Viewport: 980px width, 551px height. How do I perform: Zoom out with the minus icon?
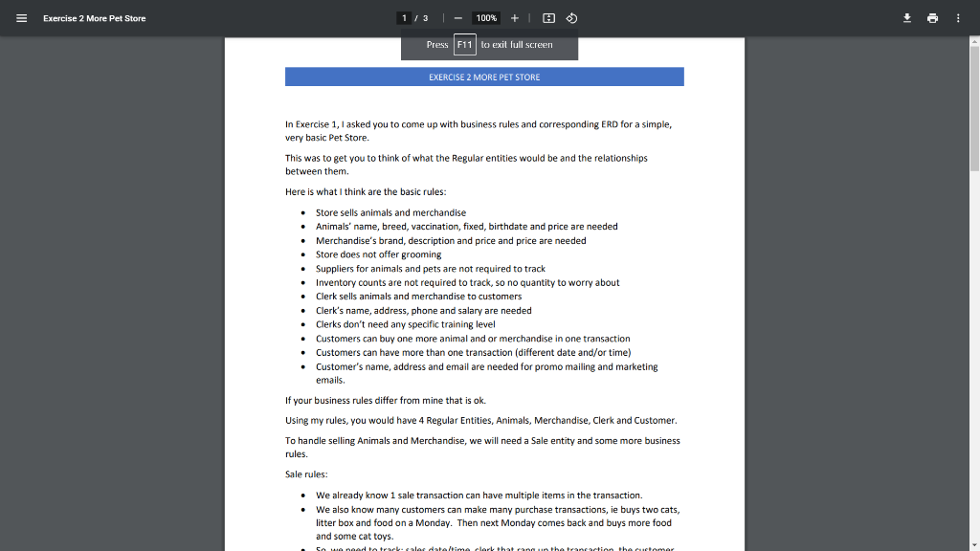tap(458, 18)
